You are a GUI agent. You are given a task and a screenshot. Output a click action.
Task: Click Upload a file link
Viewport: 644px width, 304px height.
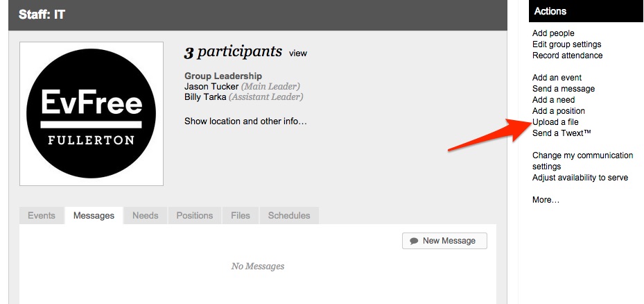pyautogui.click(x=555, y=122)
